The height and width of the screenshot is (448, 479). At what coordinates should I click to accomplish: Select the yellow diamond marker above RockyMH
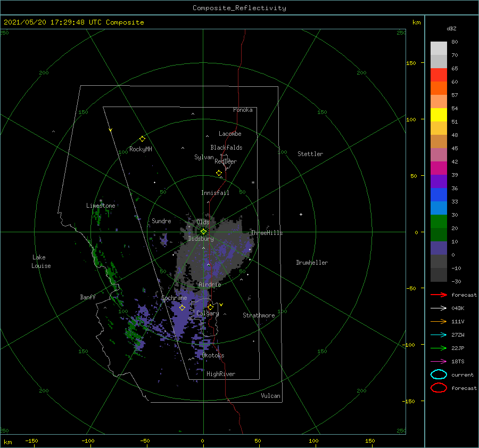tap(142, 139)
